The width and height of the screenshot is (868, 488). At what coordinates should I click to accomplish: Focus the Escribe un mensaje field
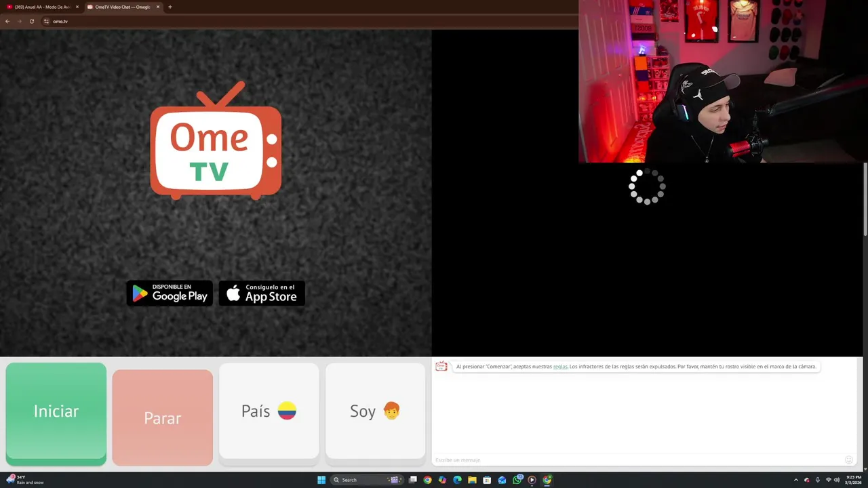[637, 460]
